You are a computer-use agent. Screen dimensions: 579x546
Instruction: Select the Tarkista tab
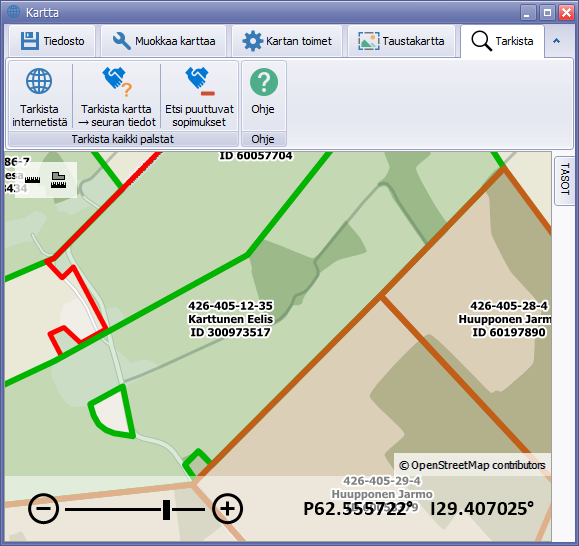tap(503, 41)
